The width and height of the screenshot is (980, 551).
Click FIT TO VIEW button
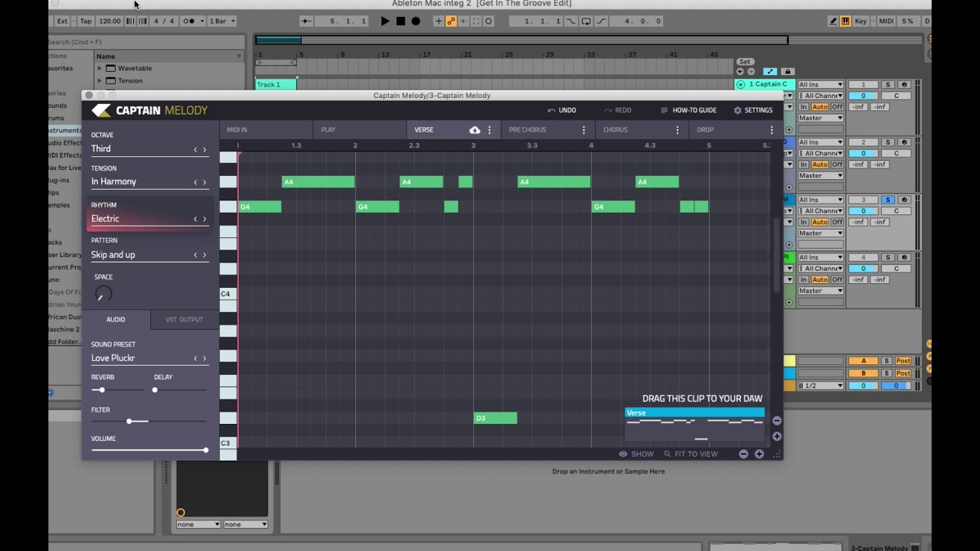691,454
